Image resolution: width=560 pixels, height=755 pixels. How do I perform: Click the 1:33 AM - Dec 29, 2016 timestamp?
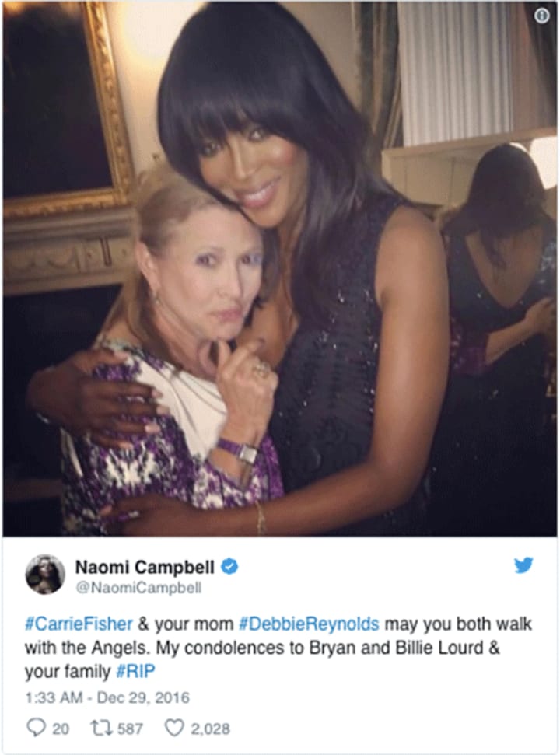coord(107,697)
